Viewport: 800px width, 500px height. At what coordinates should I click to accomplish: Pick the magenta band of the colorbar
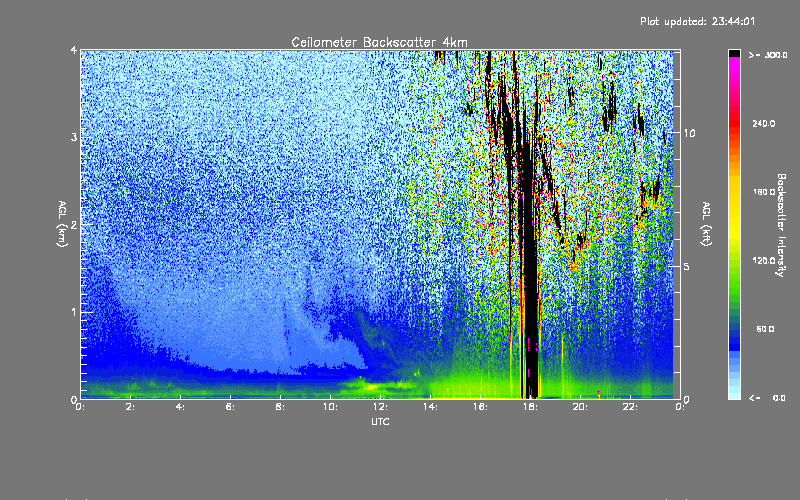(734, 66)
